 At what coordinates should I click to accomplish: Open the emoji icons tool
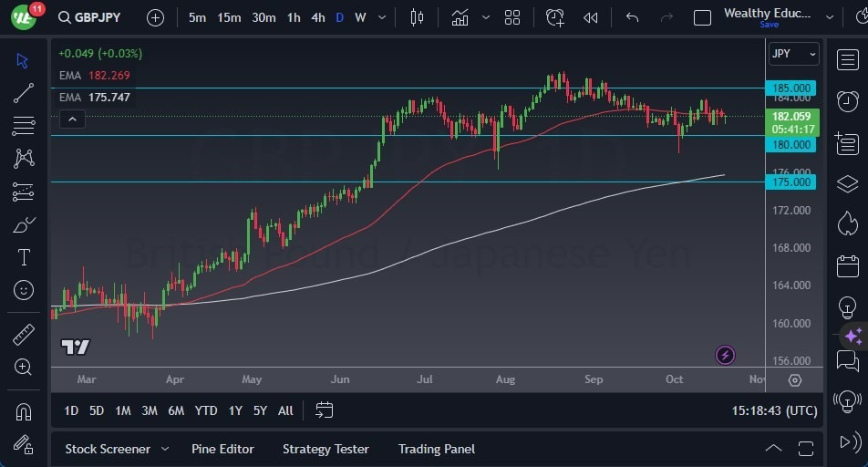(24, 290)
